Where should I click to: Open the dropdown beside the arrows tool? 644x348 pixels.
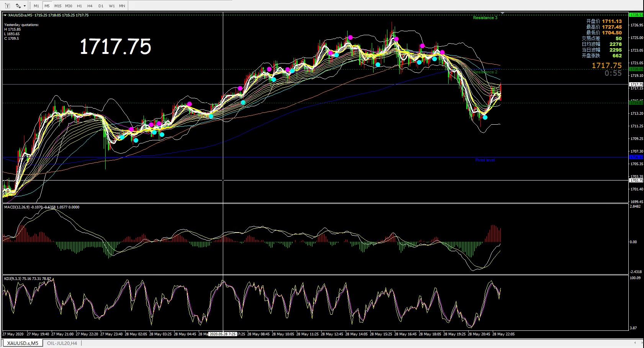click(25, 6)
